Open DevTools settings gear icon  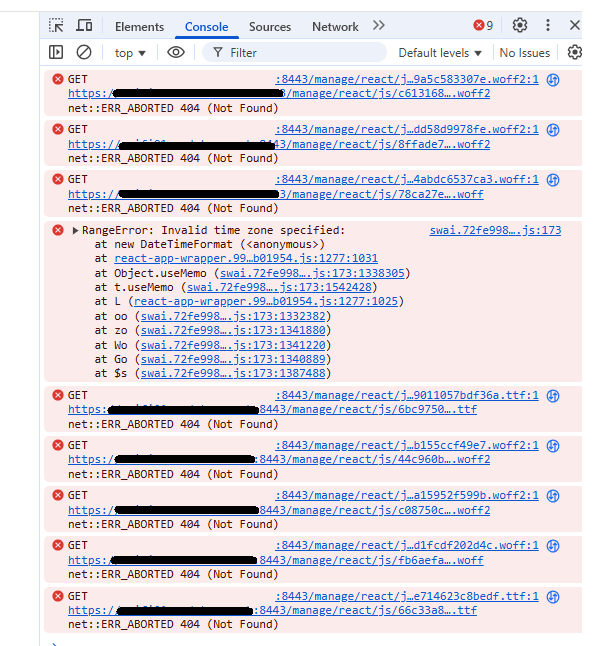520,26
